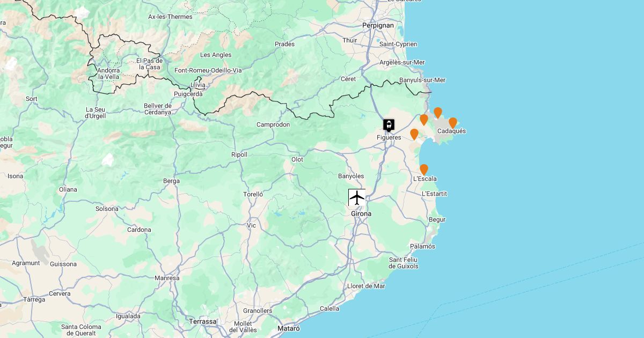Select the Banyuls-sur-Mer label
Image resolution: width=644 pixels, height=338 pixels.
click(x=423, y=80)
